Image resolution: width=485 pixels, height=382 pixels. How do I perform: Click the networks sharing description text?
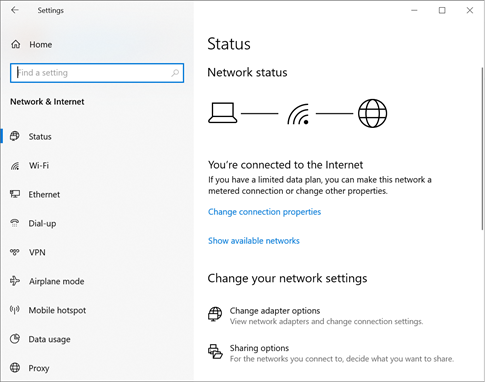click(342, 359)
